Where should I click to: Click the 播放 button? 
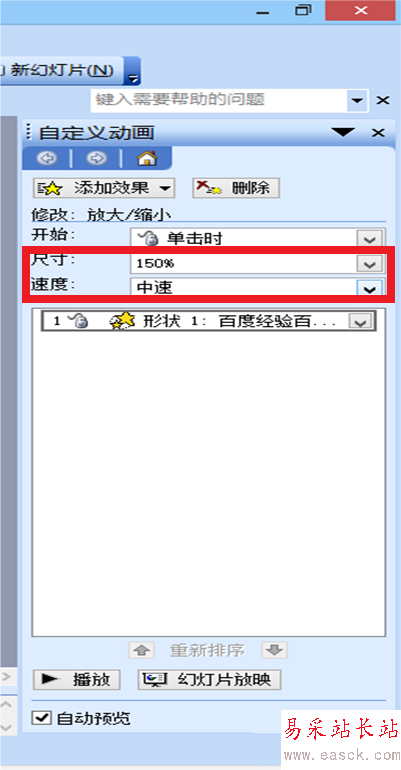click(x=77, y=680)
